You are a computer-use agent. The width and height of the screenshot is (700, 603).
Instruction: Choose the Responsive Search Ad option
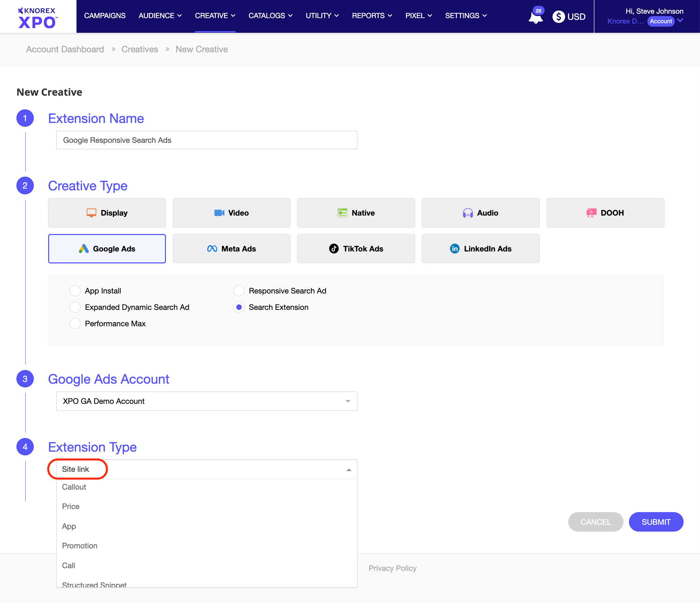click(239, 291)
